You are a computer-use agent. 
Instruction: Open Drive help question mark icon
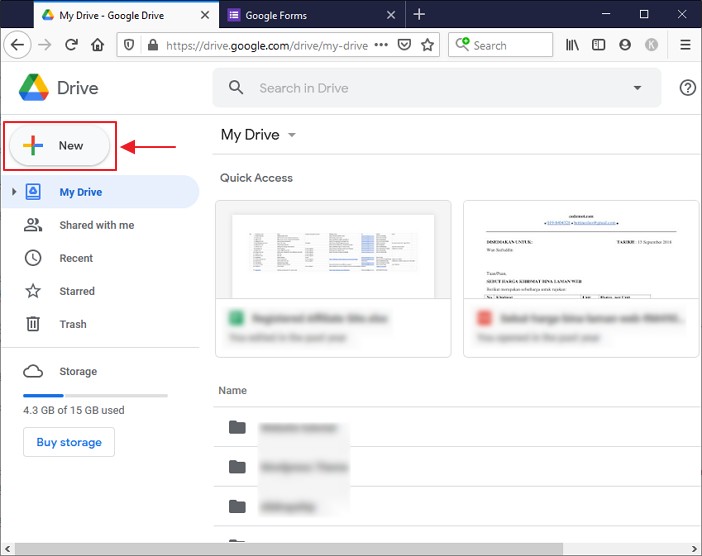688,88
